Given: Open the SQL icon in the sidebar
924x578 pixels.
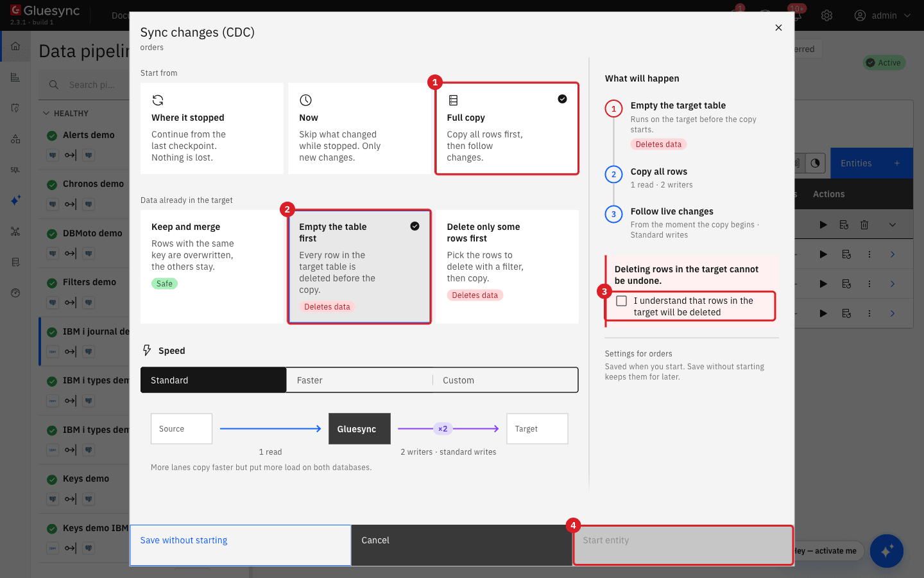Looking at the screenshot, I should pos(15,170).
